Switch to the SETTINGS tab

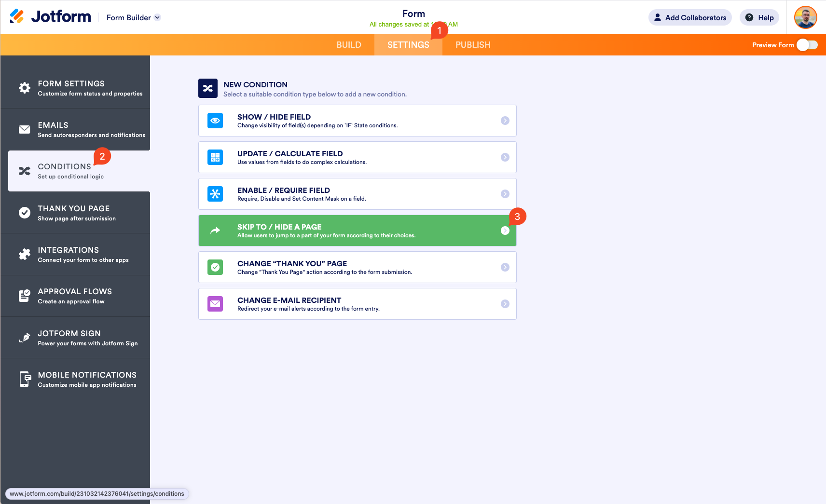408,45
